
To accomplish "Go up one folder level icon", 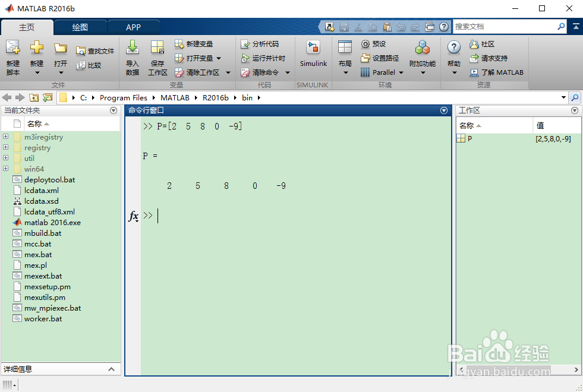I will coord(34,98).
